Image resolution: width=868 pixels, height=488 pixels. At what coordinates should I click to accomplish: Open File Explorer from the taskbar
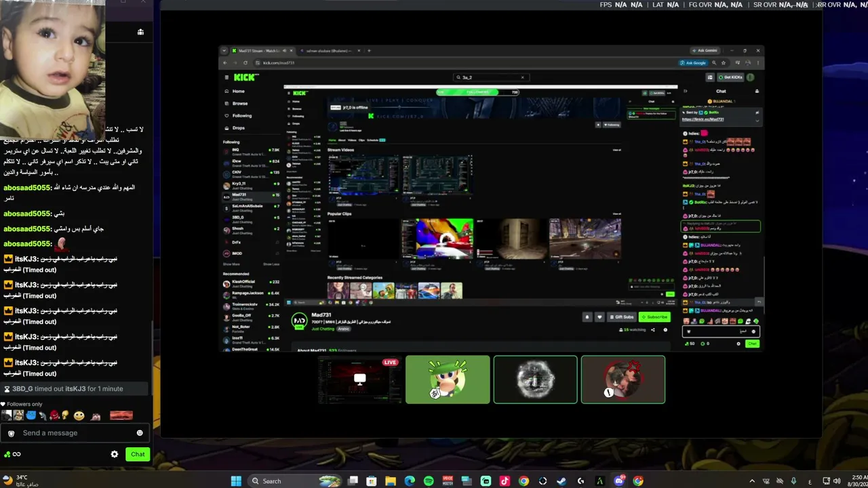coord(391,481)
